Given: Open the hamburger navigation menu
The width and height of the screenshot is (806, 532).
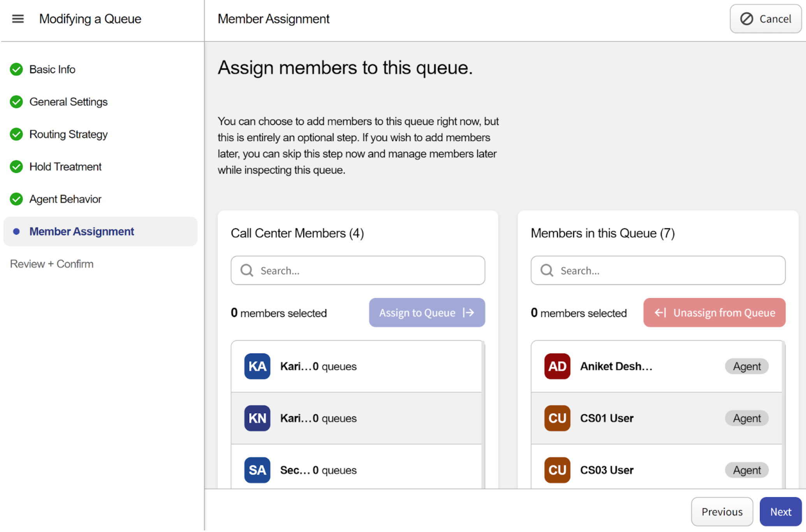Looking at the screenshot, I should (x=18, y=19).
